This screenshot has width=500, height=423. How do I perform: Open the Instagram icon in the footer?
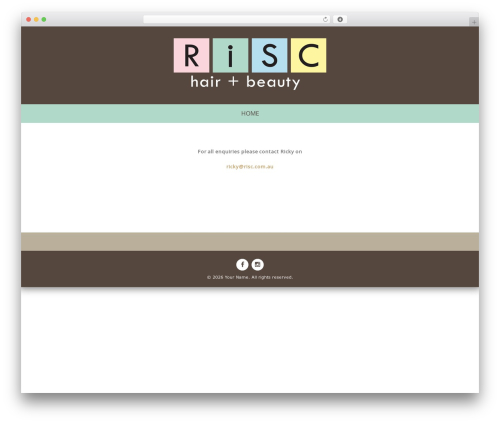pyautogui.click(x=257, y=264)
